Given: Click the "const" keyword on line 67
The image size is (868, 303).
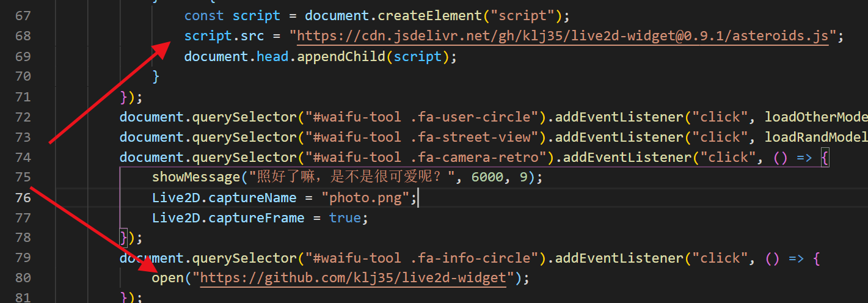Looking at the screenshot, I should [x=204, y=16].
